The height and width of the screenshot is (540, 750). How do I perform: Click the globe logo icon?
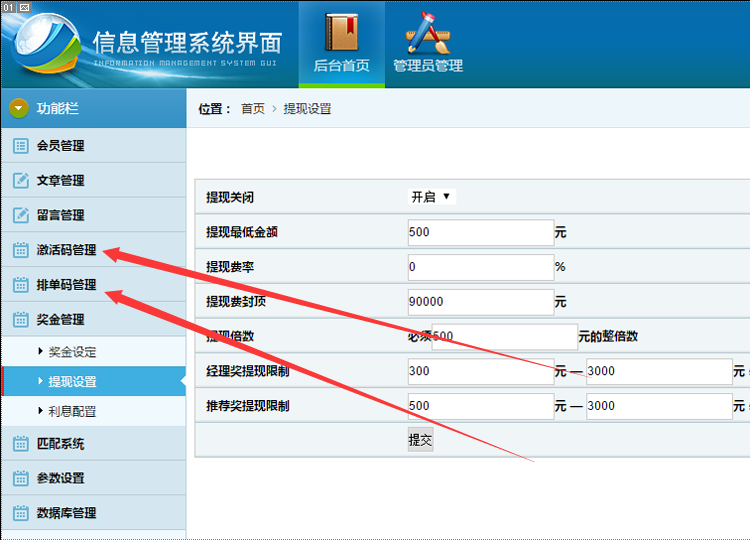coord(46,46)
